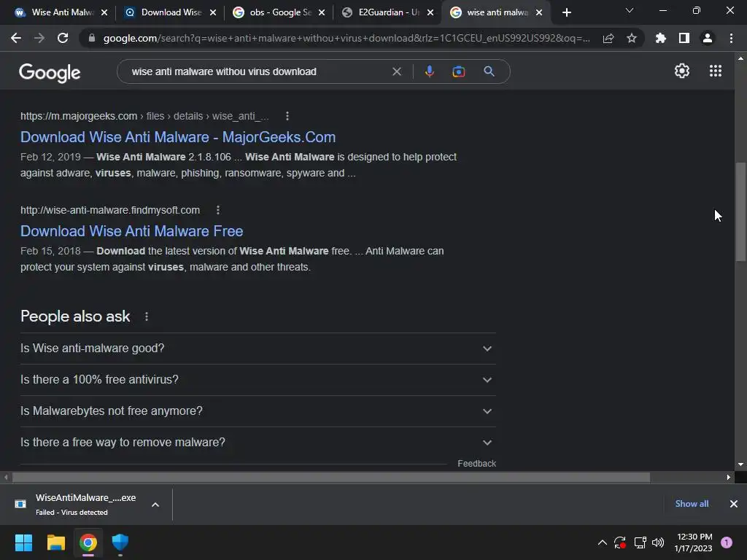Viewport: 747px width, 560px height.
Task: Start a search by voice
Action: (x=429, y=71)
